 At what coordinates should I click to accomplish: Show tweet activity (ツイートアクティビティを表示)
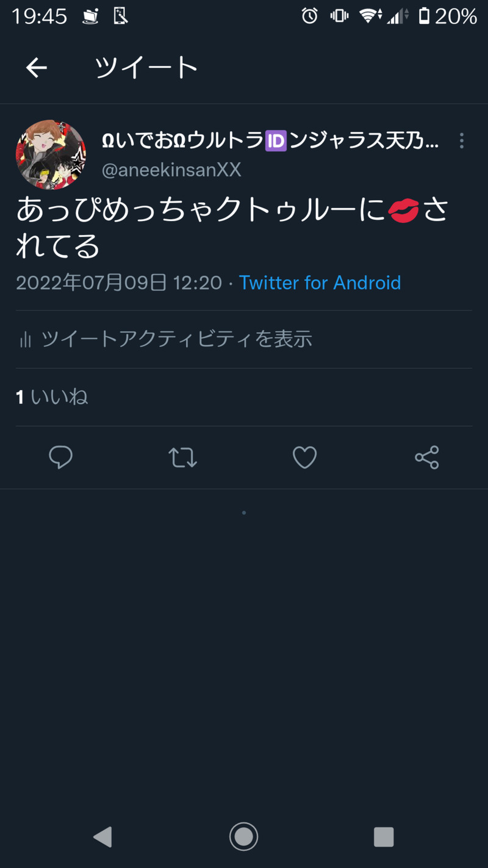tap(176, 339)
